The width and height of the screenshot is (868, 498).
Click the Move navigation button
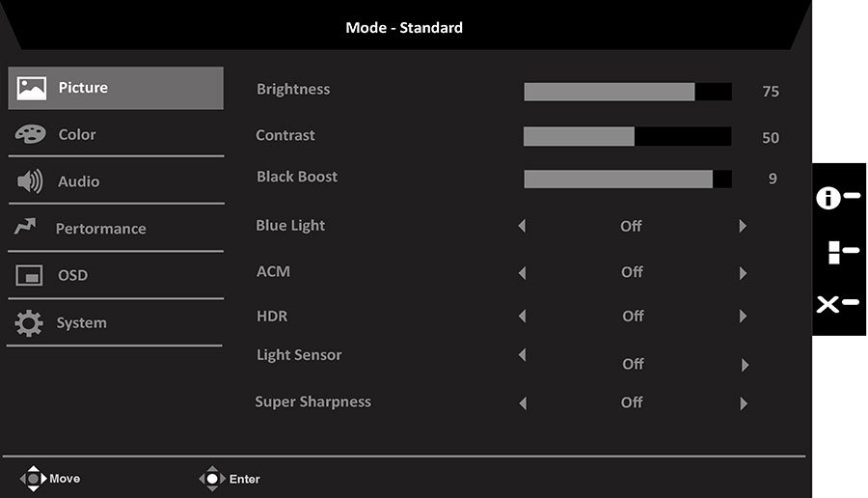[x=50, y=479]
